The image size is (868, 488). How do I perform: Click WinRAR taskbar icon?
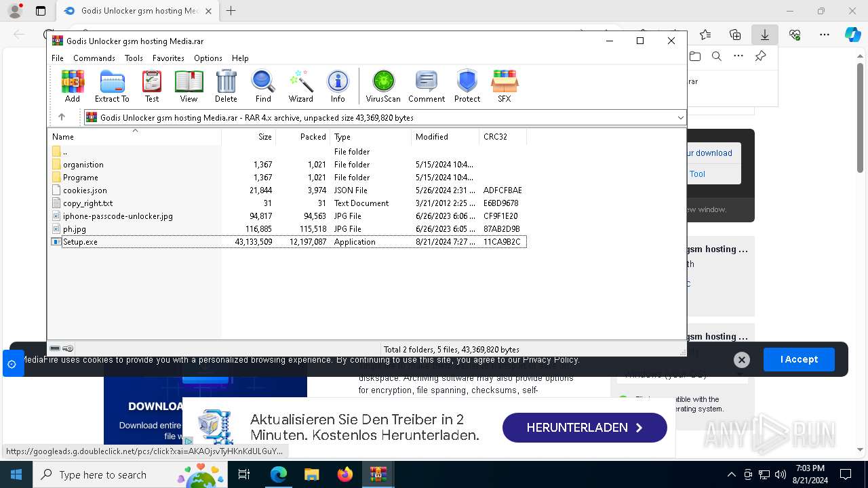378,474
